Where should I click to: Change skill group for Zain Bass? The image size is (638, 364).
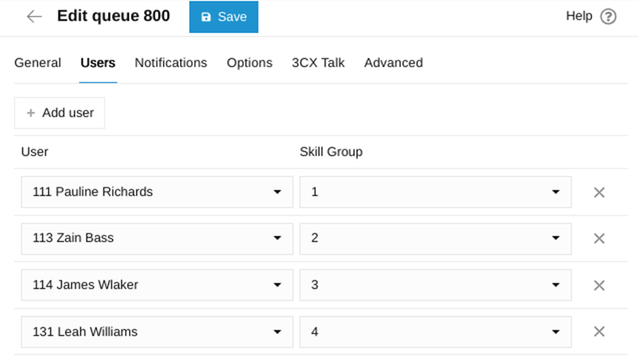click(x=435, y=239)
